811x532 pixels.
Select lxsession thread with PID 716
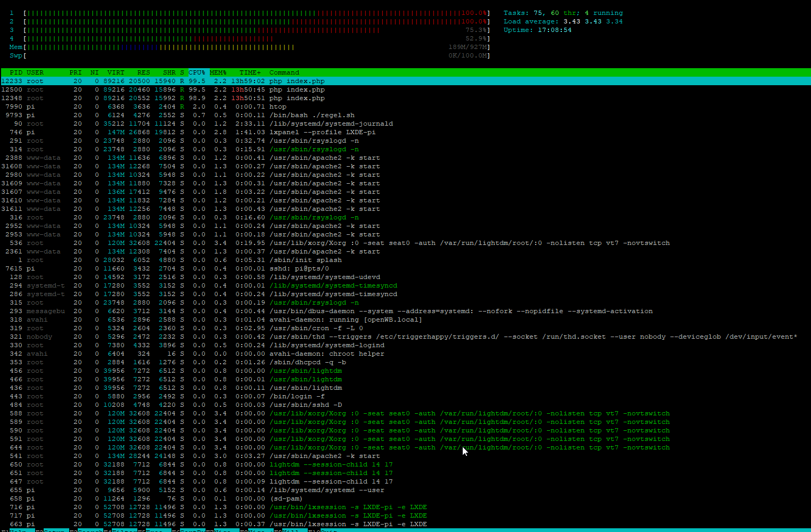405,507
